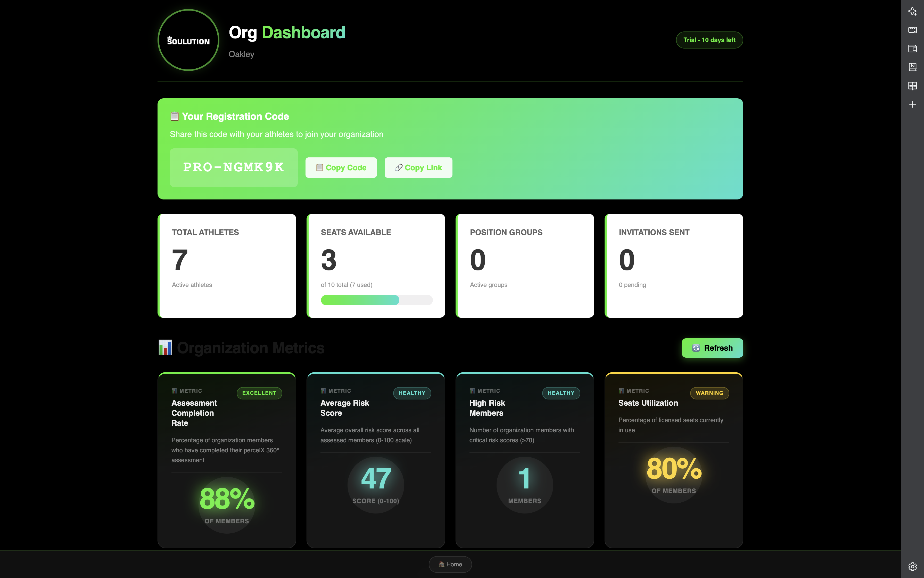
Task: Go to Home via bottom button
Action: (450, 564)
